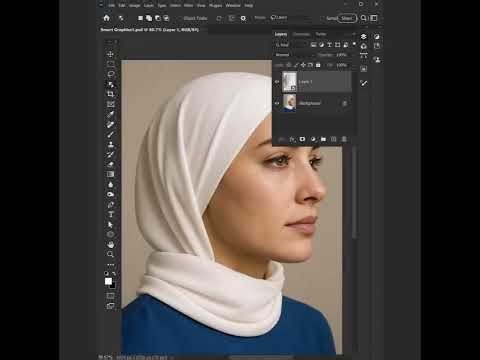Screen dimensions: 480x360
Task: Select the History Brush tool
Action: click(111, 154)
